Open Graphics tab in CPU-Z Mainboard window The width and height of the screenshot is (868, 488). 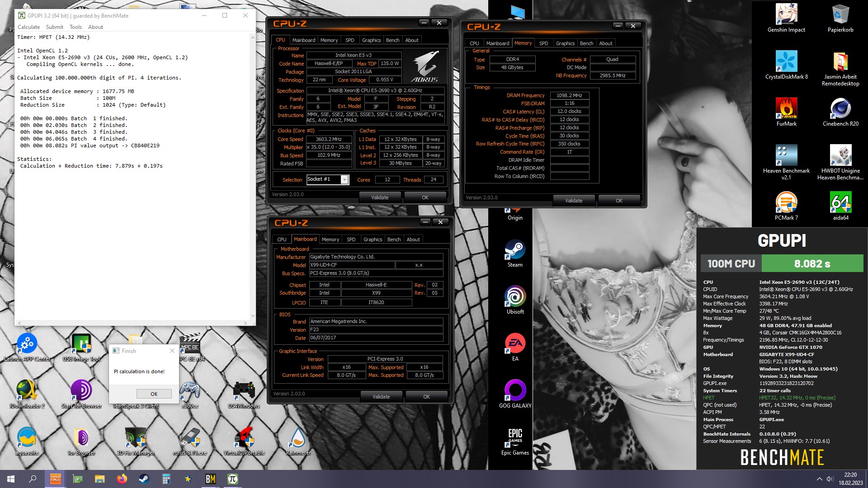click(373, 239)
